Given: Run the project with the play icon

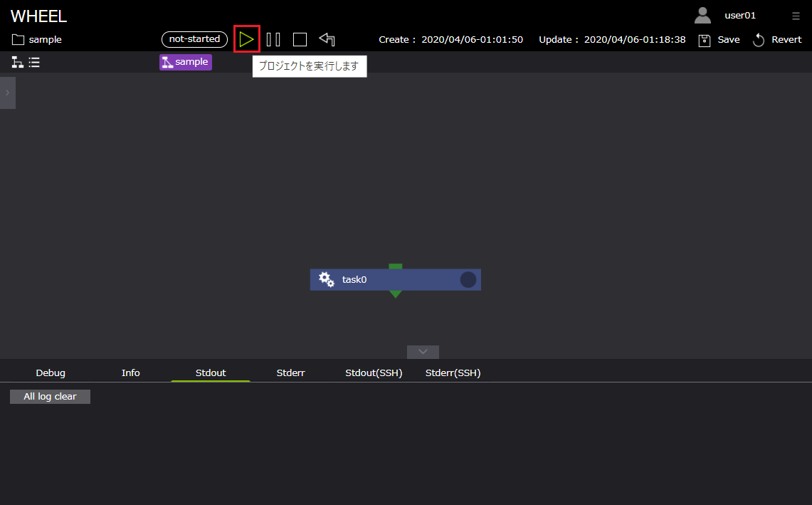Looking at the screenshot, I should coord(246,39).
